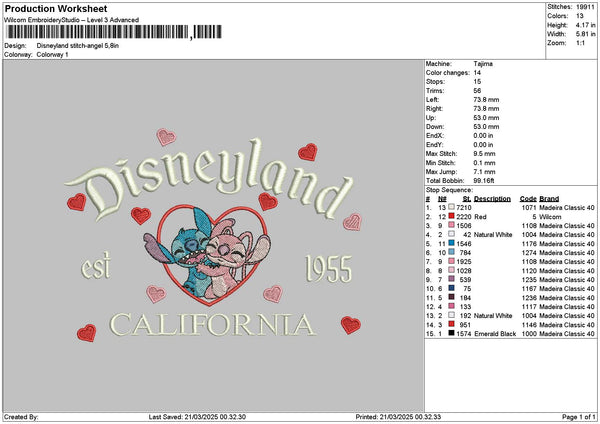Click the Min Stitch value '0.1 mm'

pos(484,163)
